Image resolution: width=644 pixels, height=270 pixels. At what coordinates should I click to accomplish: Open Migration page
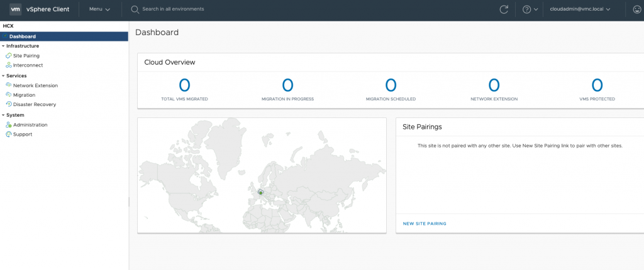pos(25,95)
